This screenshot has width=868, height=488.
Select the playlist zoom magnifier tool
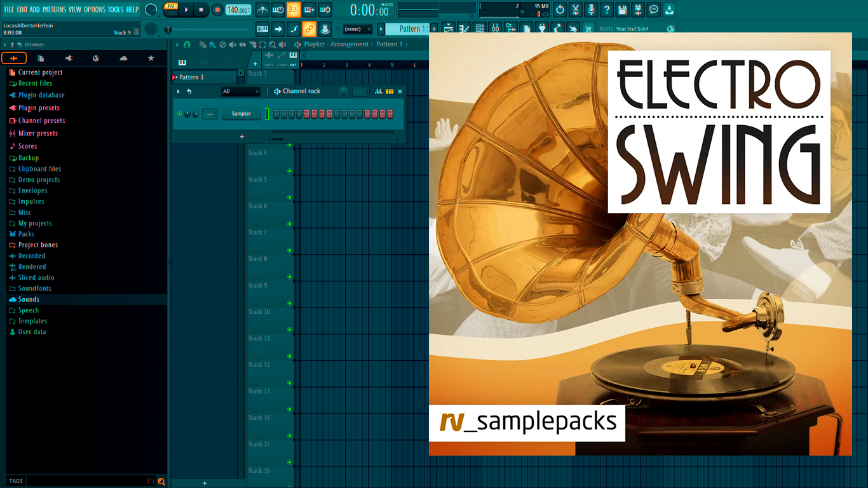click(x=272, y=44)
